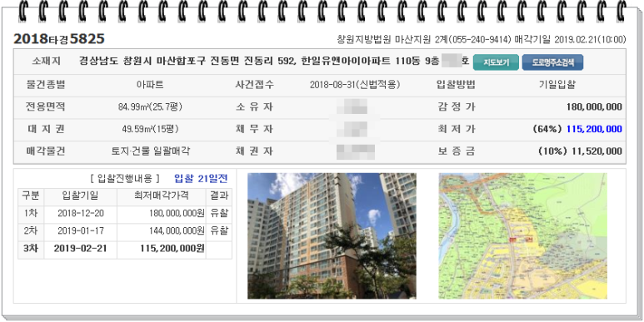
Task: Click the 전용면적 label
Action: coord(46,107)
